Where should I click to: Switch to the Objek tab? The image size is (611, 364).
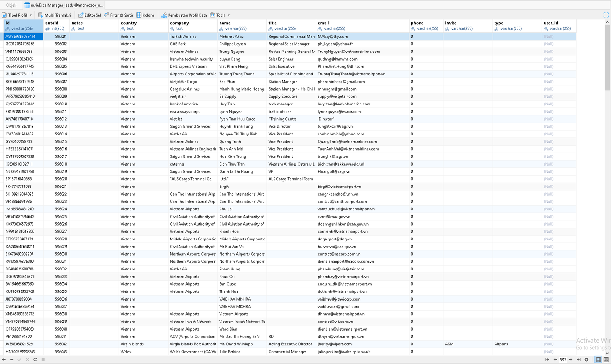tap(11, 5)
